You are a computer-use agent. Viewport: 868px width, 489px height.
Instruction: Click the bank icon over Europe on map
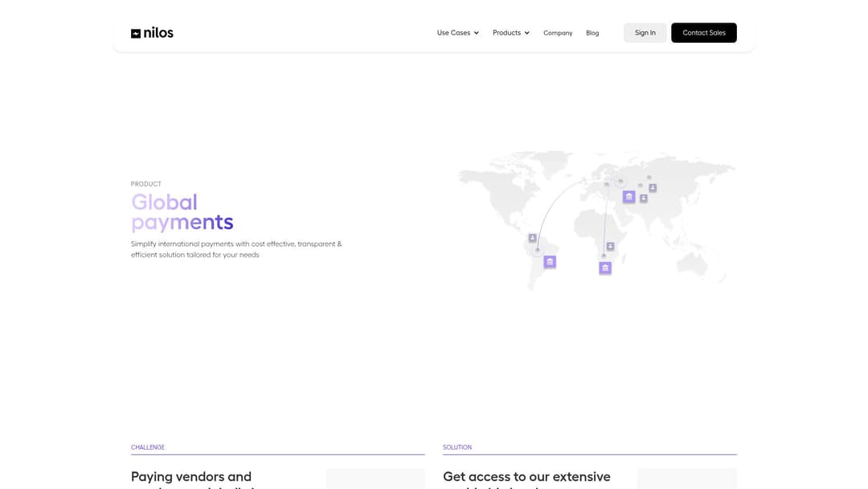click(x=628, y=196)
